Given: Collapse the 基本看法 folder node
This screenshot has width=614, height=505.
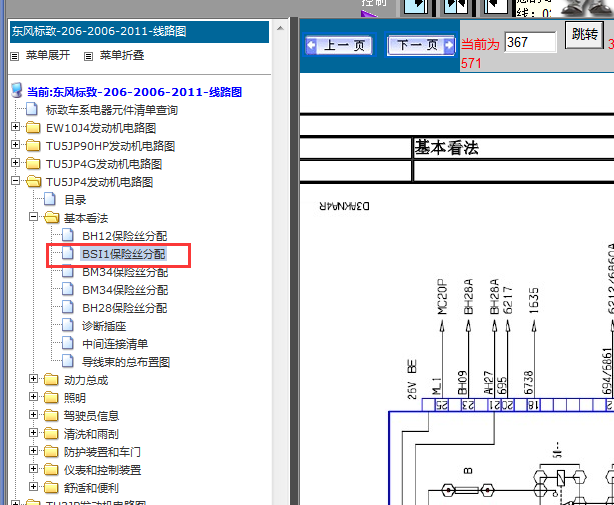Looking at the screenshot, I should [34, 216].
